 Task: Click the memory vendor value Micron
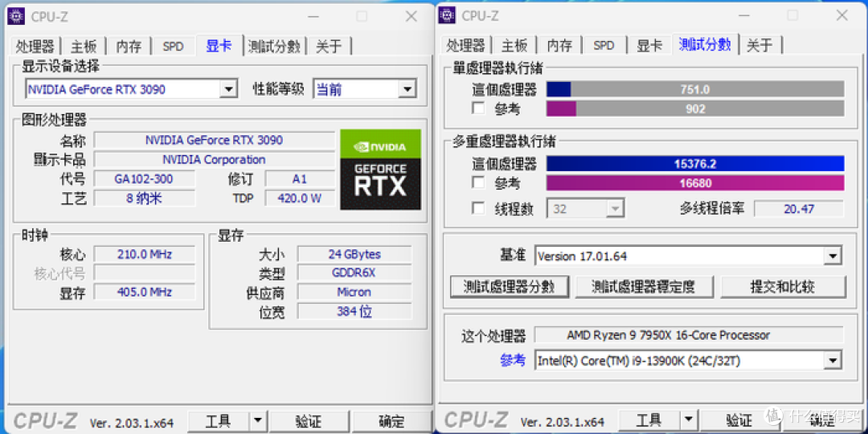pyautogui.click(x=354, y=292)
